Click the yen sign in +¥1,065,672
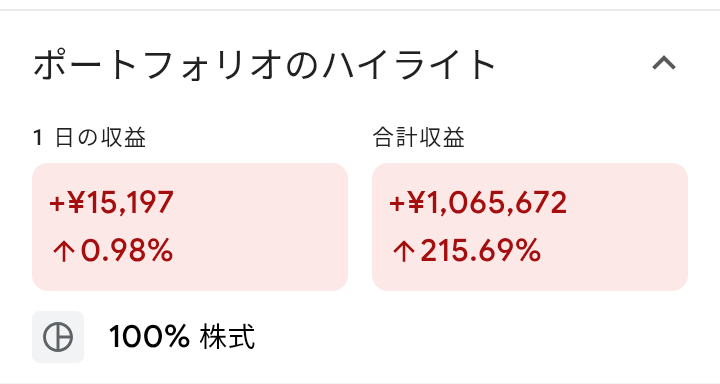 pyautogui.click(x=416, y=203)
